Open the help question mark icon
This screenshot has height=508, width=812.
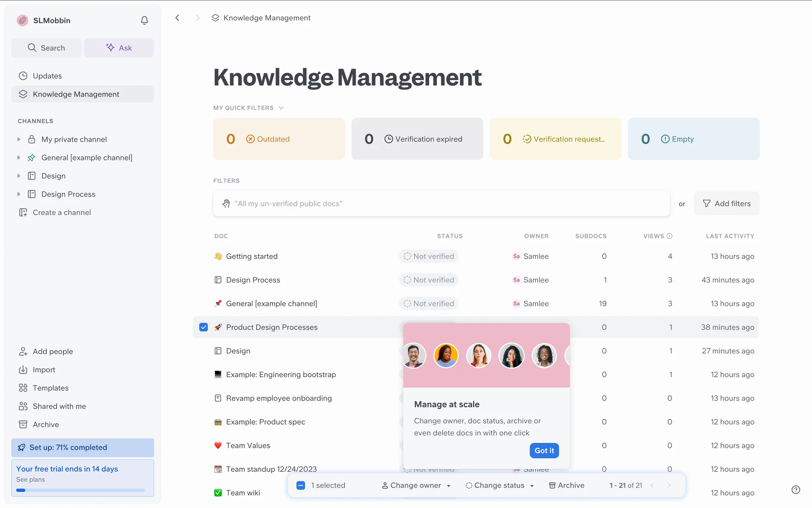tap(796, 490)
